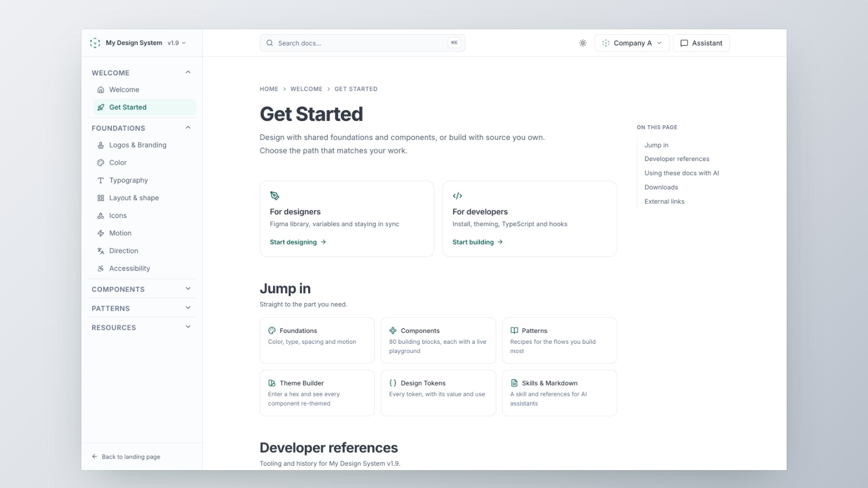Click the Logos & Branding stamp icon
This screenshot has height=488, width=868.
(100, 145)
